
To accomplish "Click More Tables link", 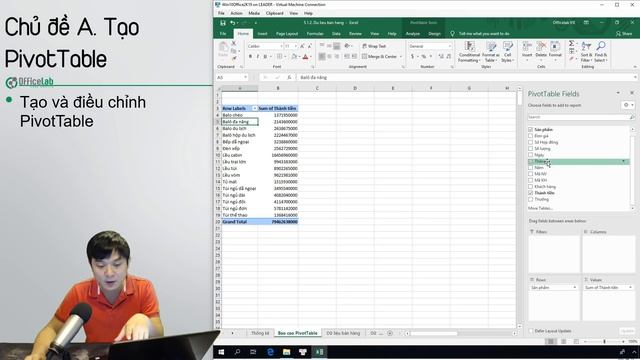I will pyautogui.click(x=540, y=208).
